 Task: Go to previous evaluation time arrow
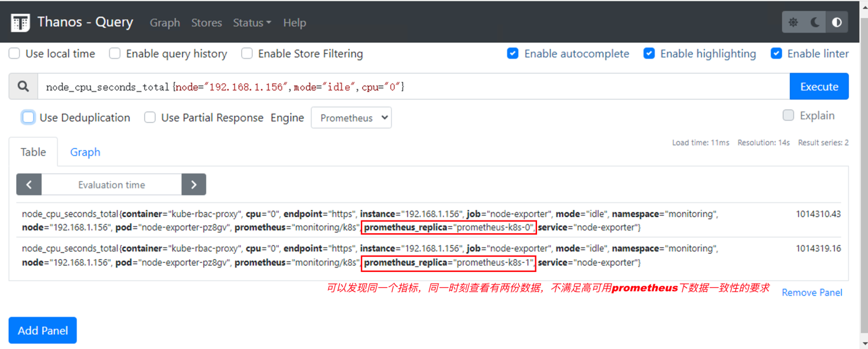click(x=29, y=185)
